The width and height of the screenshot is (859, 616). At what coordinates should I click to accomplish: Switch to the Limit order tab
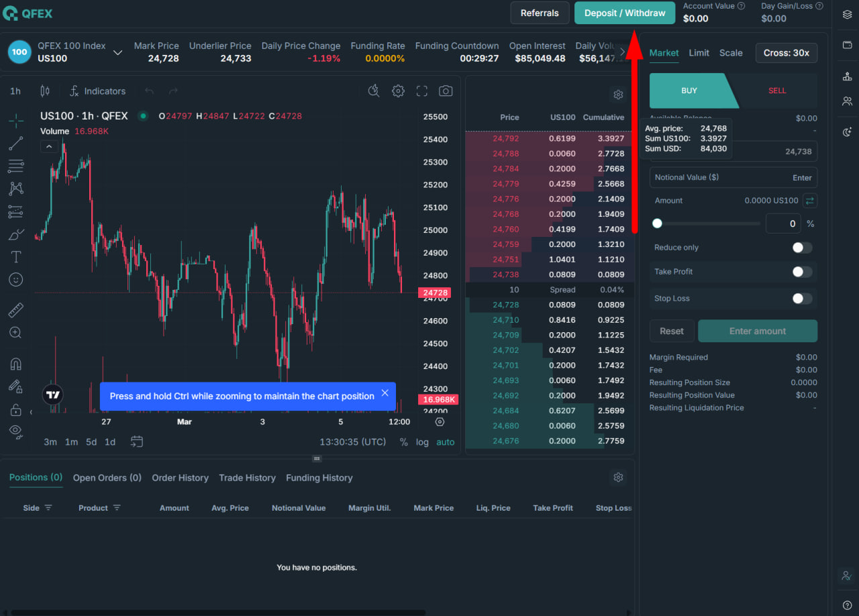[x=699, y=53]
